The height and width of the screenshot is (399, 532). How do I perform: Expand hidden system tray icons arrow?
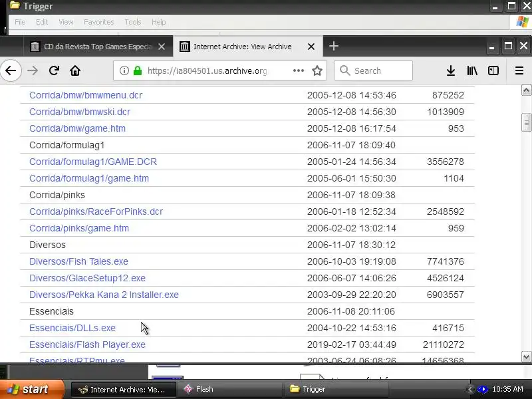[x=470, y=390]
